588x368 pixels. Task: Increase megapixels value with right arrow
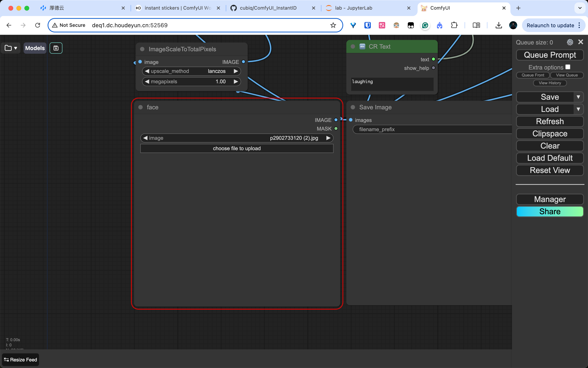[236, 81]
